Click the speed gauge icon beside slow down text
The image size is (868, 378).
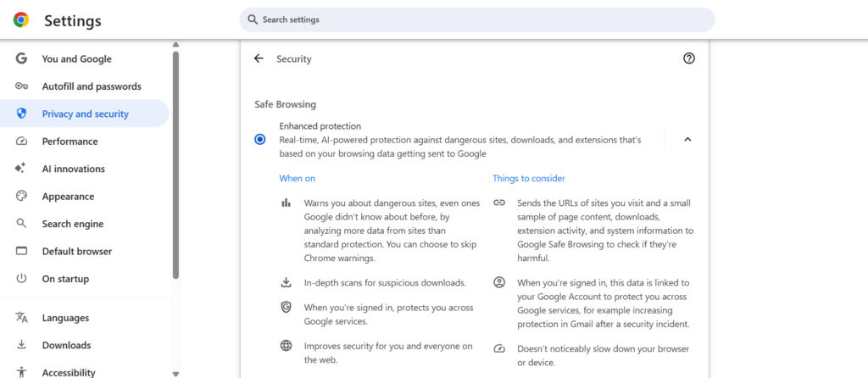(499, 348)
